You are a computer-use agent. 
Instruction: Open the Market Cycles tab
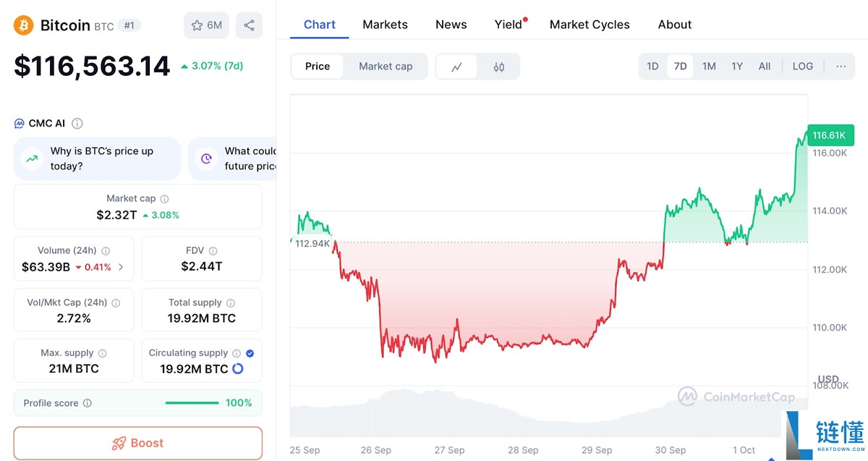coord(590,24)
